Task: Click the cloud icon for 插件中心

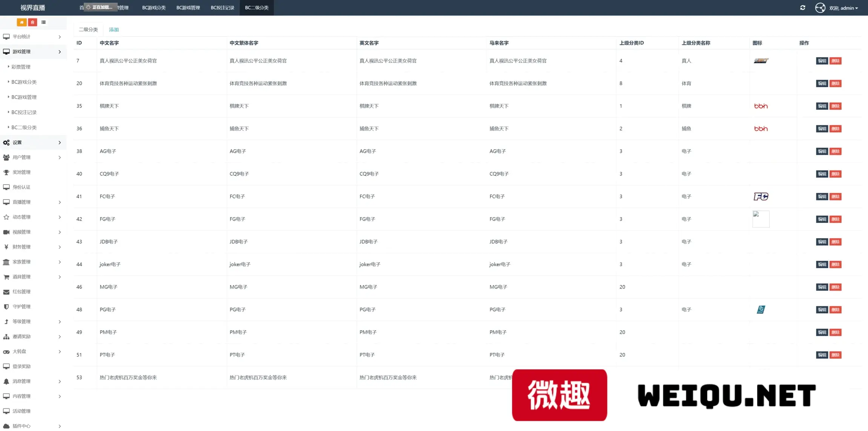Action: (6, 426)
